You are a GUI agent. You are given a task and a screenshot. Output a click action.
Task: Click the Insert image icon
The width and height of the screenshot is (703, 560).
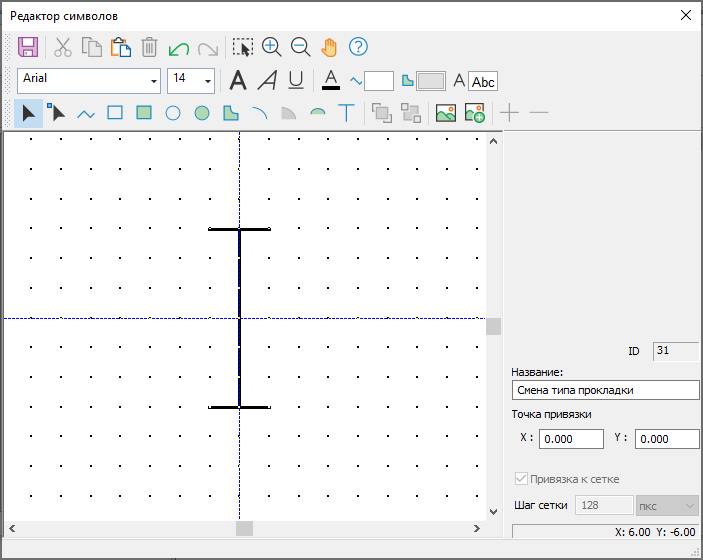coord(445,113)
